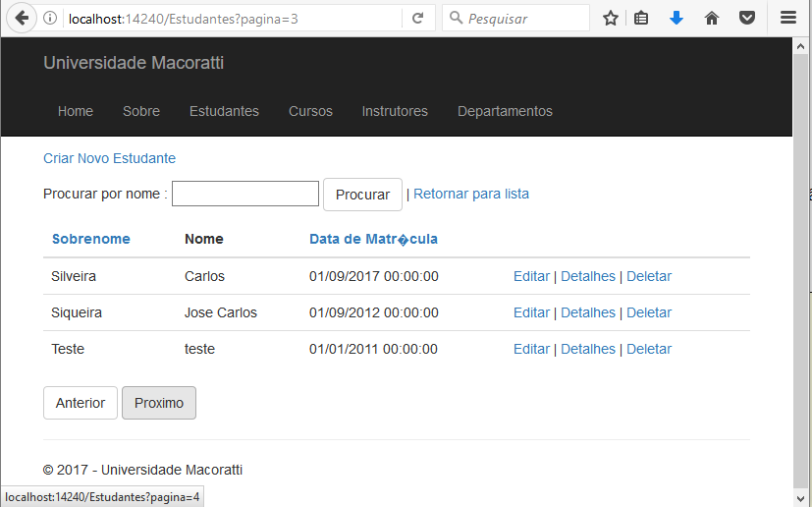Go back with the browser back arrow

click(x=22, y=18)
